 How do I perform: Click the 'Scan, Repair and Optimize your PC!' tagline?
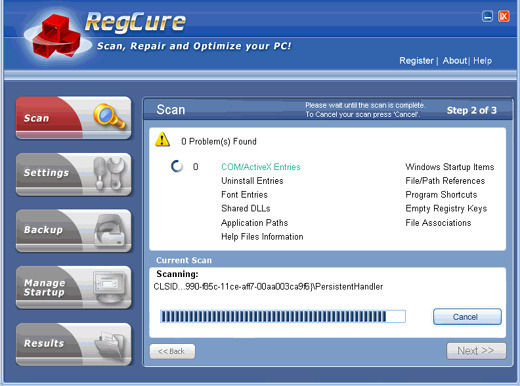click(194, 46)
